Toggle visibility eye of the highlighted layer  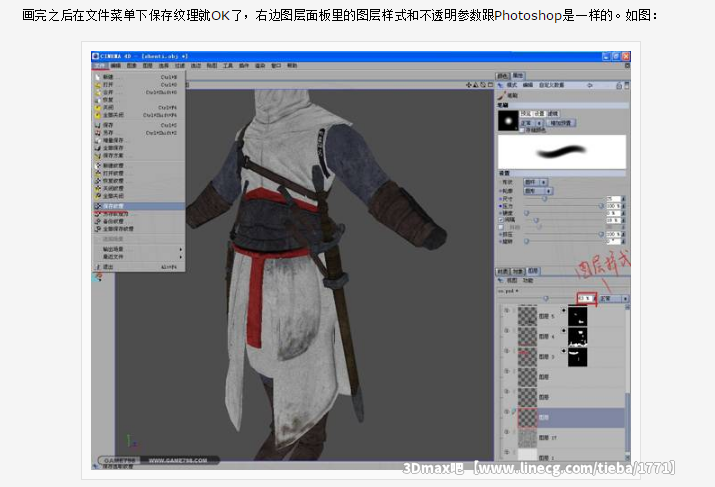(x=506, y=412)
